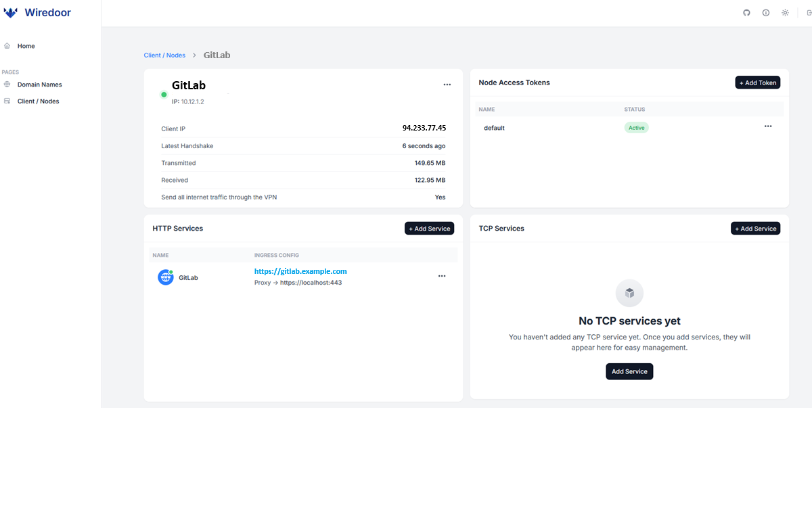This screenshot has height=514, width=812.
Task: Open the Client / Nodes page
Action: tap(39, 101)
